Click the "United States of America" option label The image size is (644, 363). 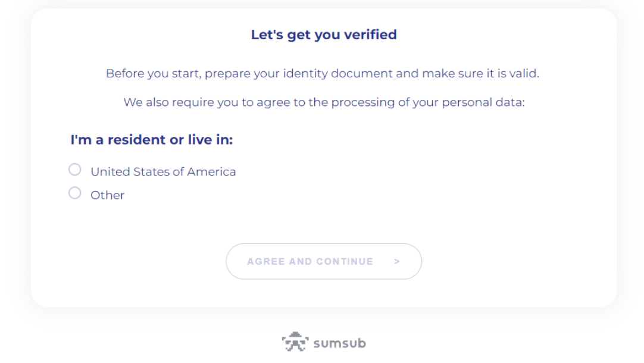[x=163, y=172]
